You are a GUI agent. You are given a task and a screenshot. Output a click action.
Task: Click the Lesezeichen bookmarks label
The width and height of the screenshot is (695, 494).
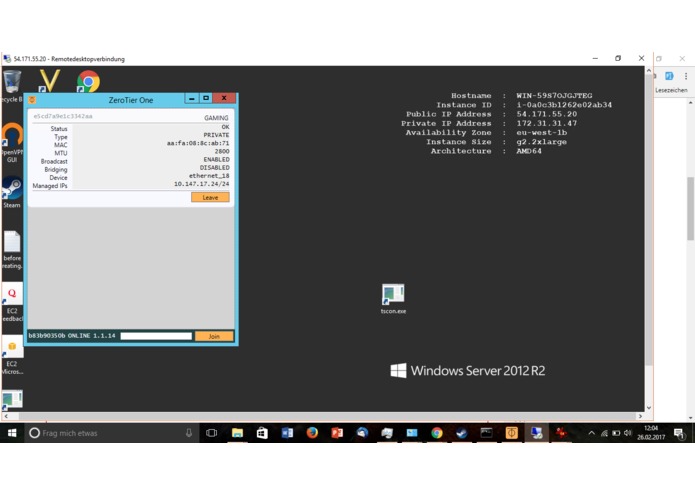pos(671,90)
